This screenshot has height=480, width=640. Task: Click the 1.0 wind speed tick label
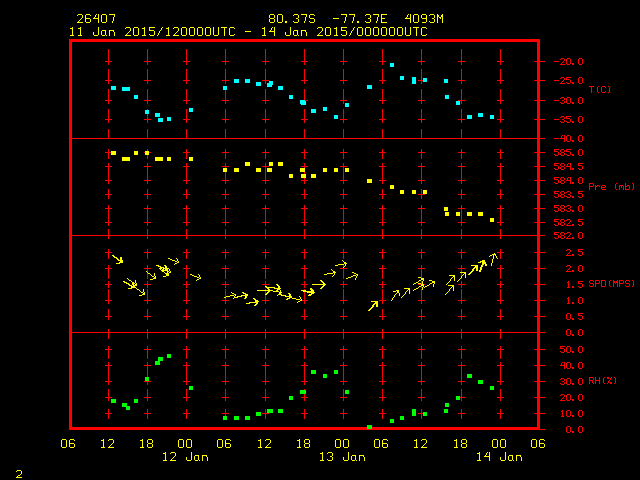pos(575,301)
